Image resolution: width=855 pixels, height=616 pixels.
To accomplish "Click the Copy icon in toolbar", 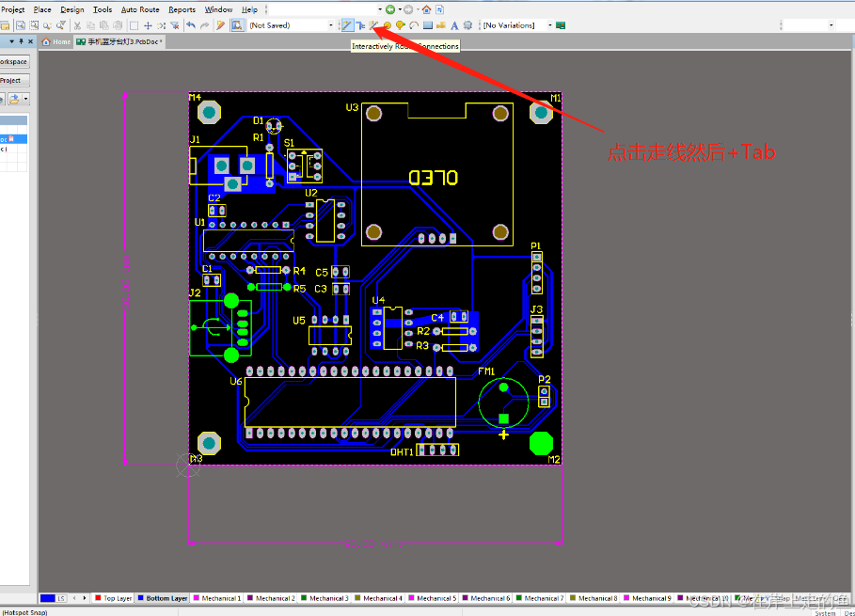I will (90, 25).
